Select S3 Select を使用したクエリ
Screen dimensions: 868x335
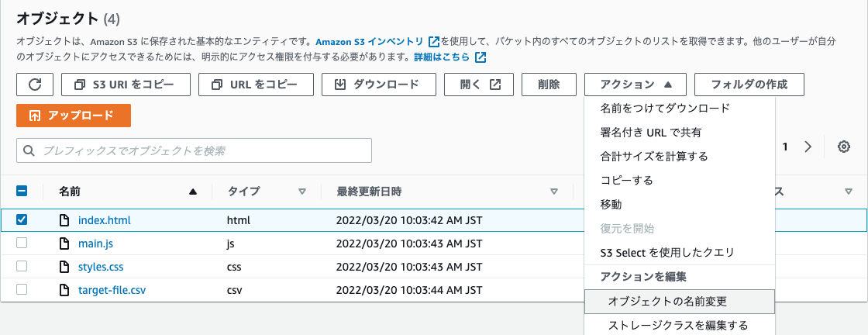(x=679, y=253)
